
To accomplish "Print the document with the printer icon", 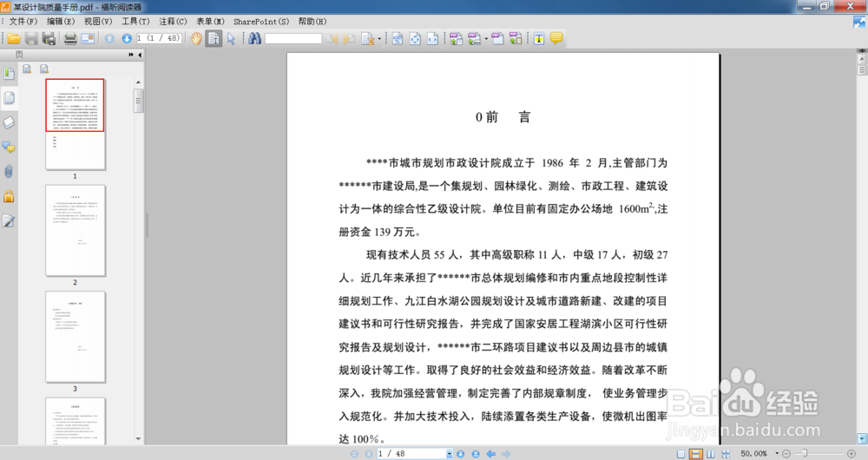I will tap(70, 39).
